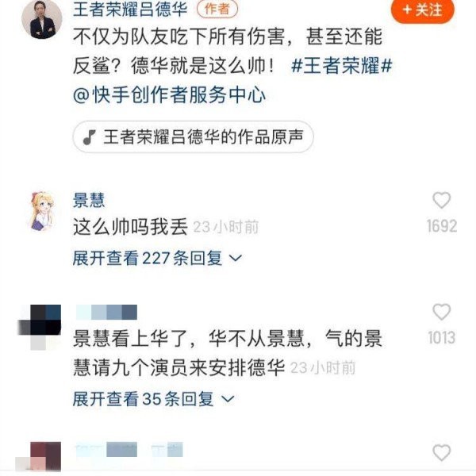Tap the music note icon in sound pill

point(89,137)
